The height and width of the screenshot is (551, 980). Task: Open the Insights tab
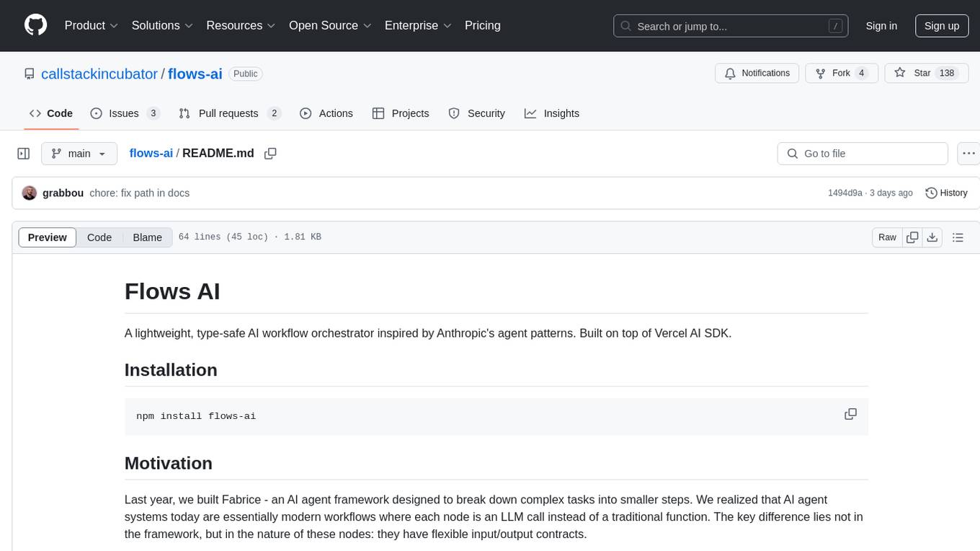tap(552, 113)
